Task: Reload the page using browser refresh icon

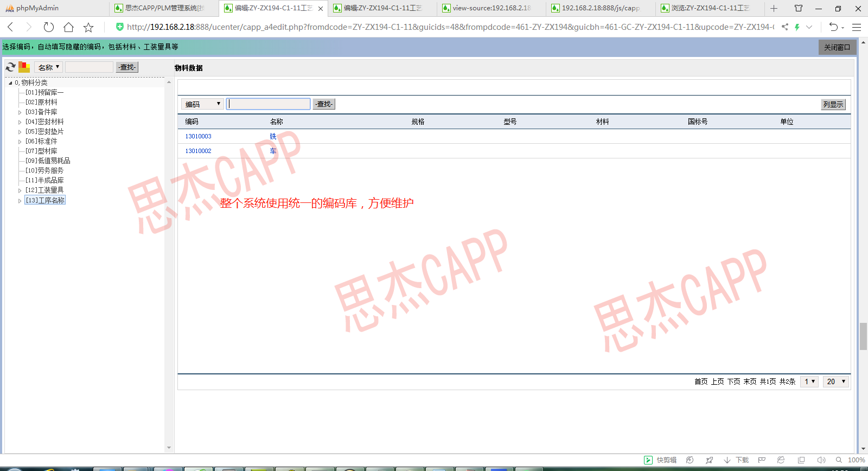Action: point(49,27)
